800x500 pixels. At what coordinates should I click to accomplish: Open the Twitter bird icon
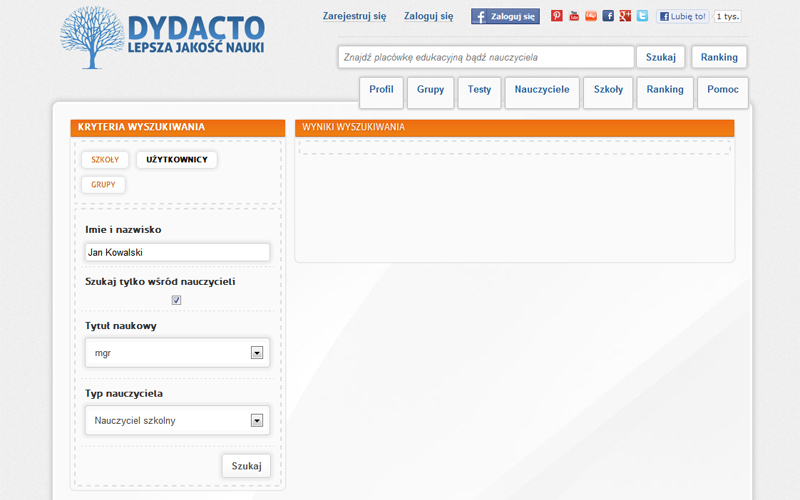642,16
